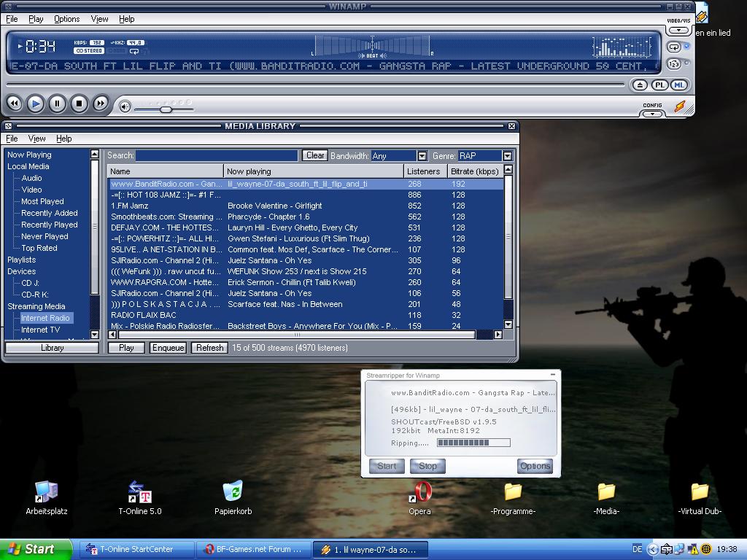Open the Winamp File menu
The height and width of the screenshot is (560, 747).
point(12,19)
